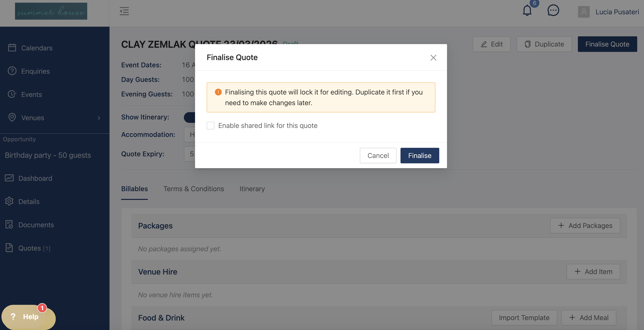Viewport: 644px width, 330px height.
Task: Click the Quote Expiry input field
Action: click(190, 154)
